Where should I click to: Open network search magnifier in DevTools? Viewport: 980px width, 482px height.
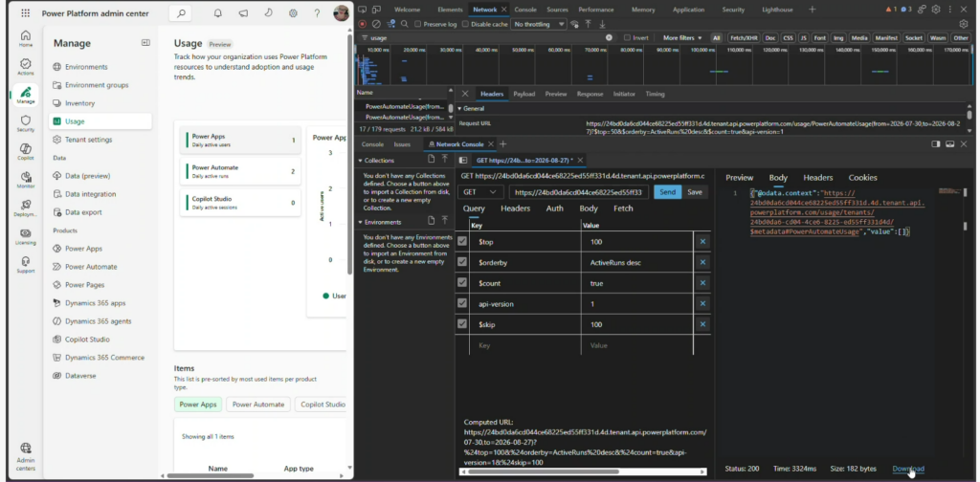405,24
